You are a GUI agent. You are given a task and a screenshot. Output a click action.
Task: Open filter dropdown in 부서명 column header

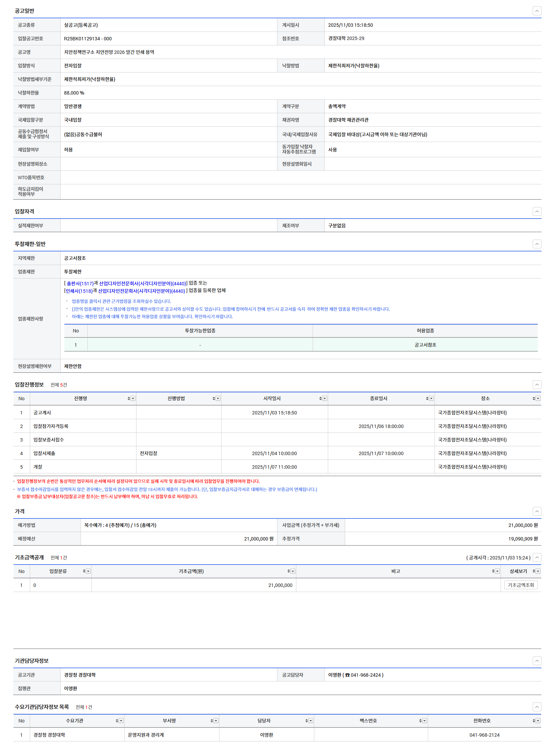pyautogui.click(x=216, y=721)
